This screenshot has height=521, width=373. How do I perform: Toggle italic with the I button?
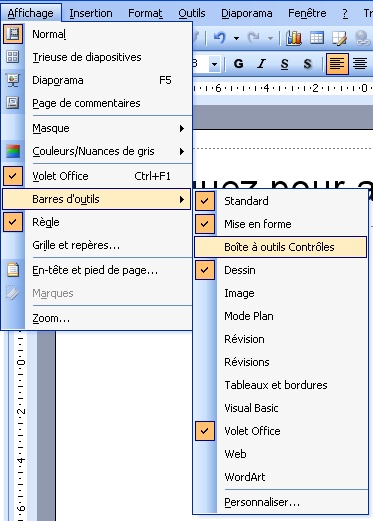point(262,63)
